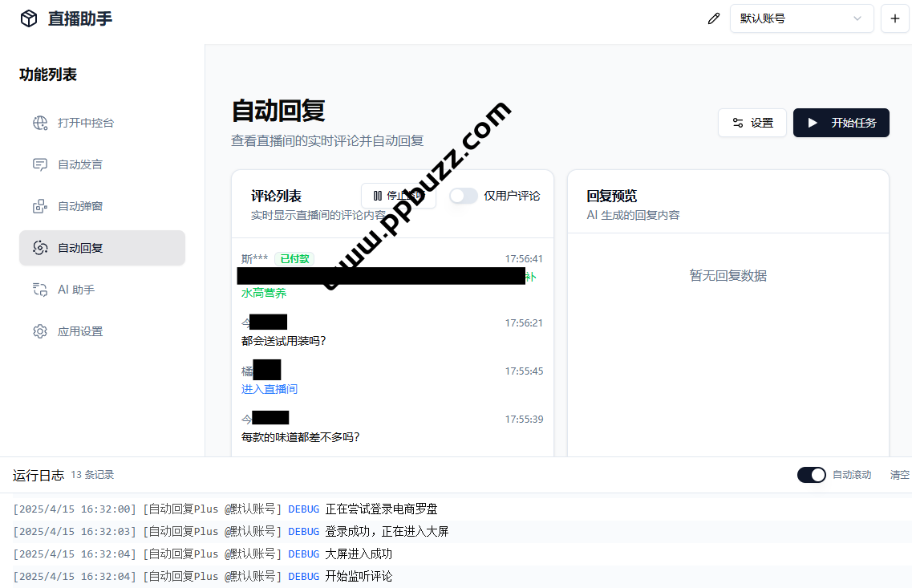Click the popup icon for 自动弹窗
Viewport: 912px width, 588px height.
(40, 206)
